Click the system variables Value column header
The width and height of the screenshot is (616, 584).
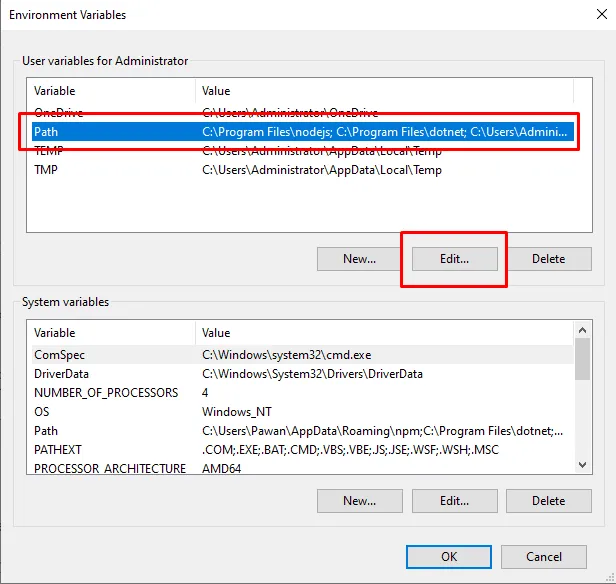pos(384,333)
